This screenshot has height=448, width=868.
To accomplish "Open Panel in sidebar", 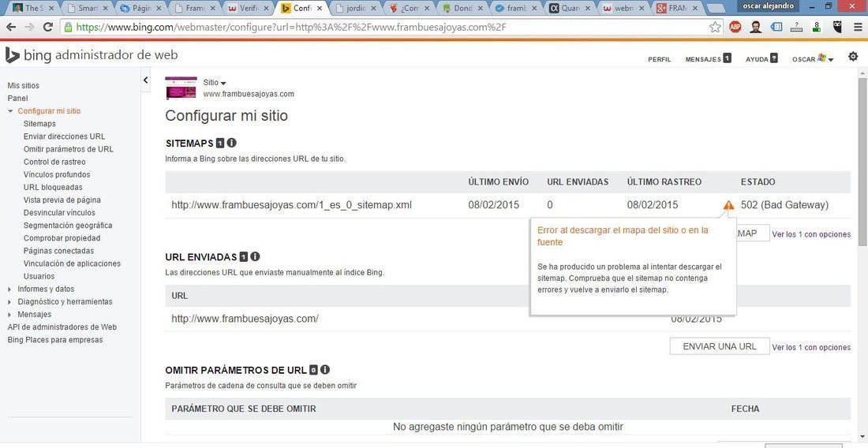I will tap(17, 99).
